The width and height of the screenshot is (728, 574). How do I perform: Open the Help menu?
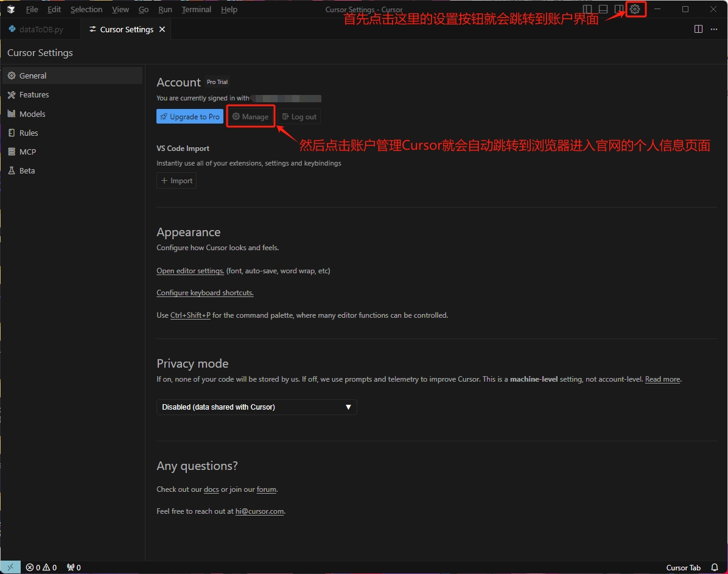tap(229, 9)
